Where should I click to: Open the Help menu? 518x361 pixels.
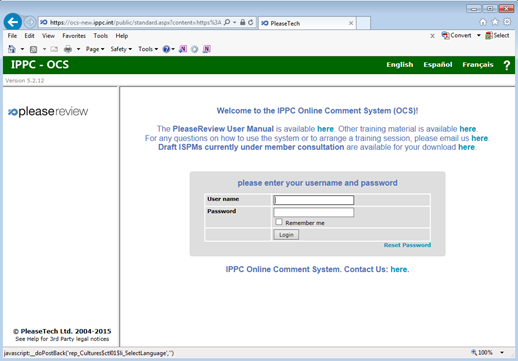click(x=122, y=36)
